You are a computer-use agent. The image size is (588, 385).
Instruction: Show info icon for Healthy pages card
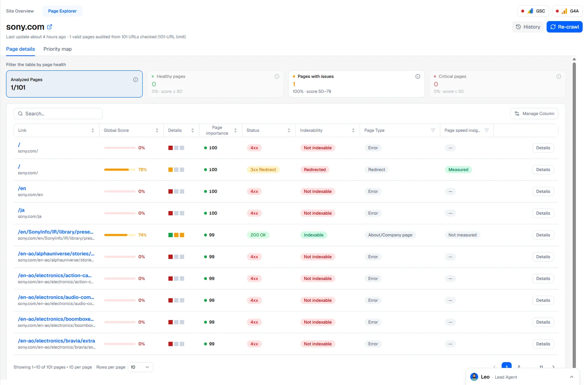click(x=277, y=76)
